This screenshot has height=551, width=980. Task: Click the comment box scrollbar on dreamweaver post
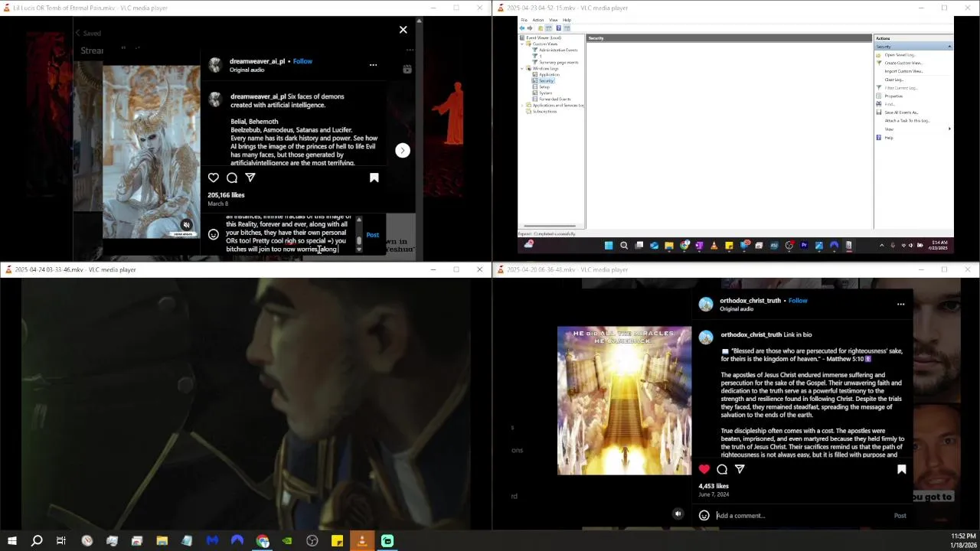(x=359, y=234)
